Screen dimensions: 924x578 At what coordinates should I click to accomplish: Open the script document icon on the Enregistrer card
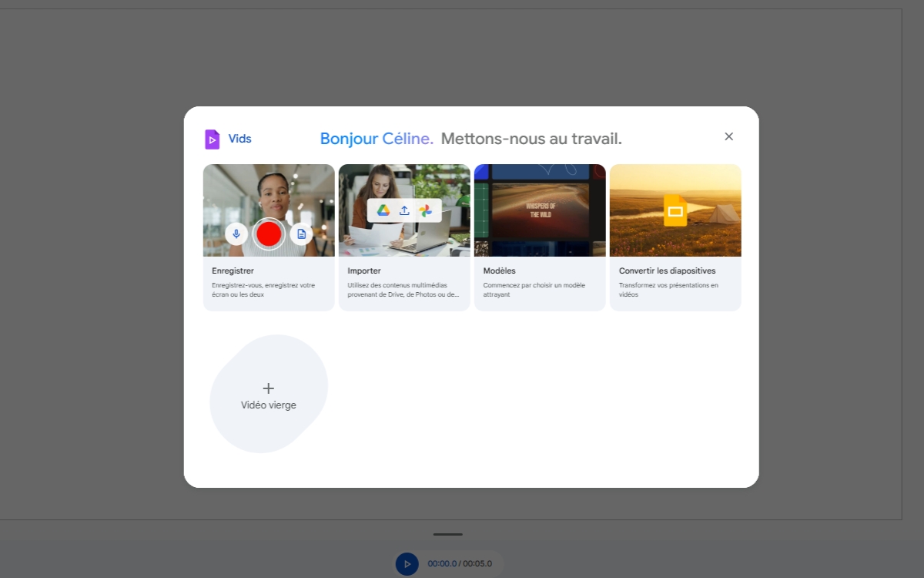[300, 234]
